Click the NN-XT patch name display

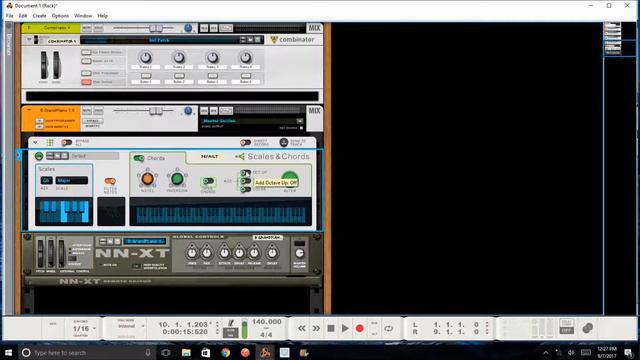[x=144, y=241]
